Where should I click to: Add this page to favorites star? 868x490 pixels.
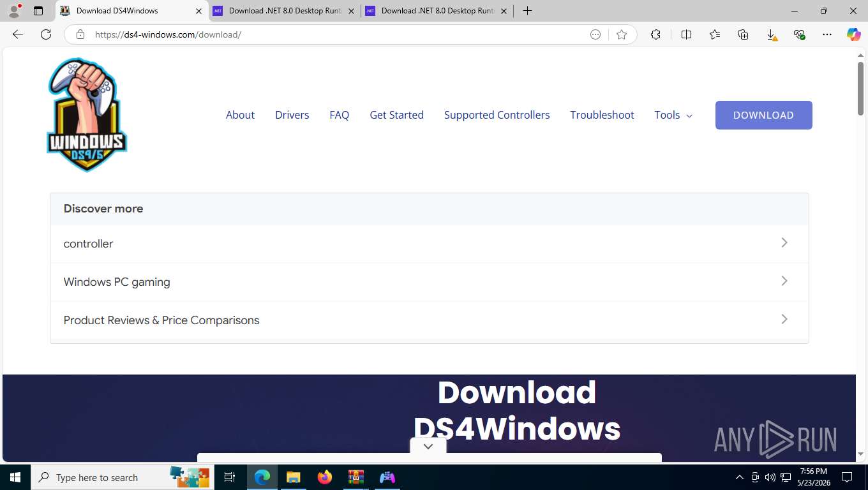pos(622,34)
